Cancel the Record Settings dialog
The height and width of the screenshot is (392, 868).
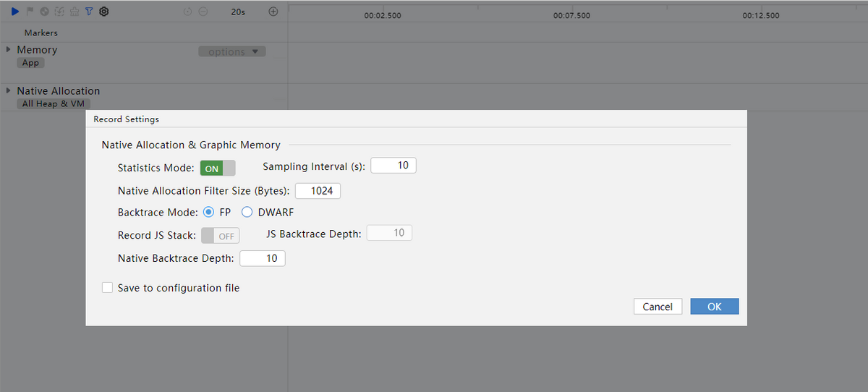point(658,307)
